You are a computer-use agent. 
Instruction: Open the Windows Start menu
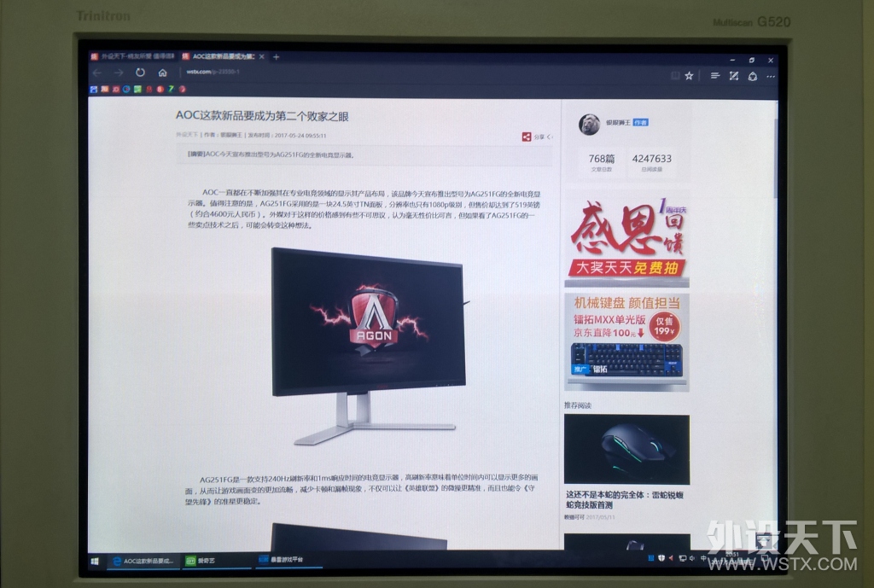(96, 562)
